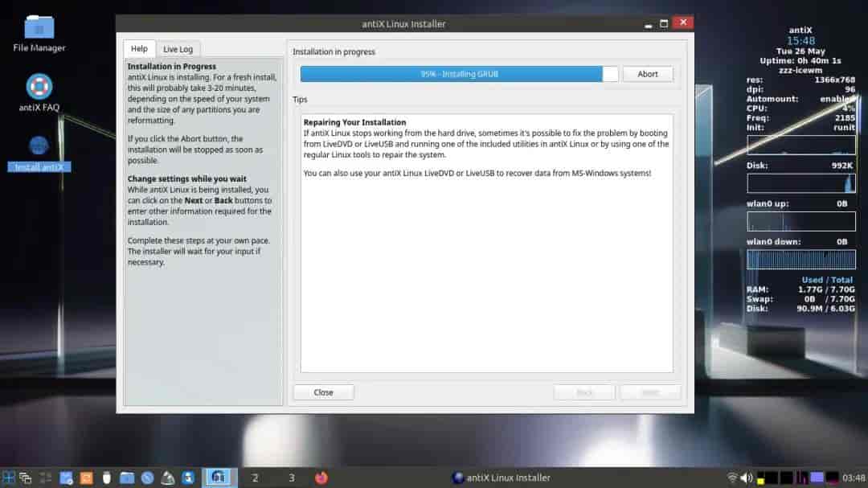Click the 'Installation in progress' label
The image size is (868, 488).
(x=334, y=51)
